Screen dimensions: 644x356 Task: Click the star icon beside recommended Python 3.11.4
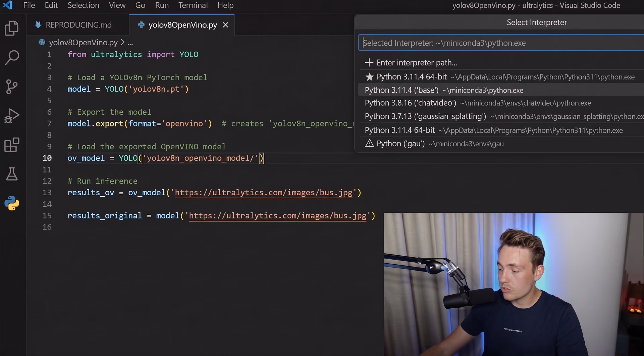[369, 77]
